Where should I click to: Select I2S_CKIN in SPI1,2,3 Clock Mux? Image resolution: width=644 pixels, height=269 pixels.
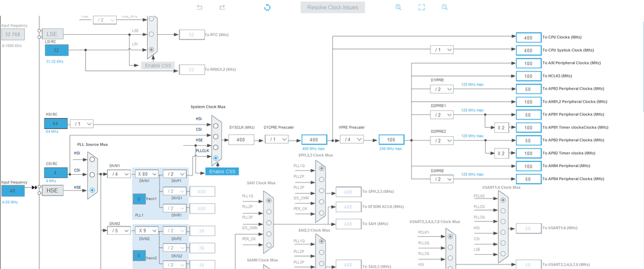[321, 201]
